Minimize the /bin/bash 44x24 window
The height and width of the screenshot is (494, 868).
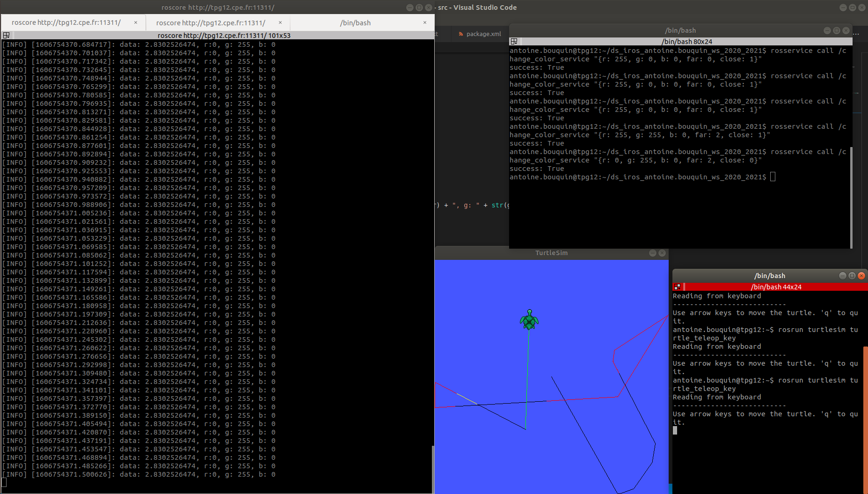(843, 276)
